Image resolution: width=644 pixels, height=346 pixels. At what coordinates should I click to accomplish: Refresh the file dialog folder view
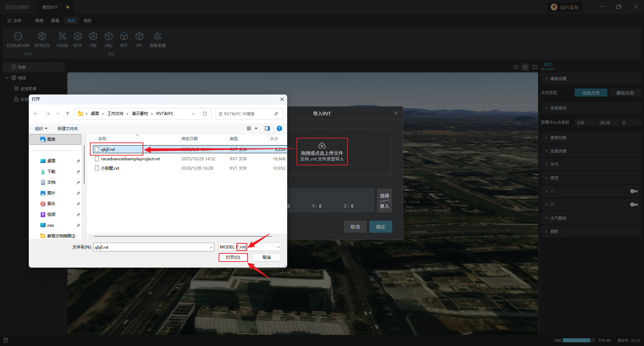pyautogui.click(x=205, y=114)
